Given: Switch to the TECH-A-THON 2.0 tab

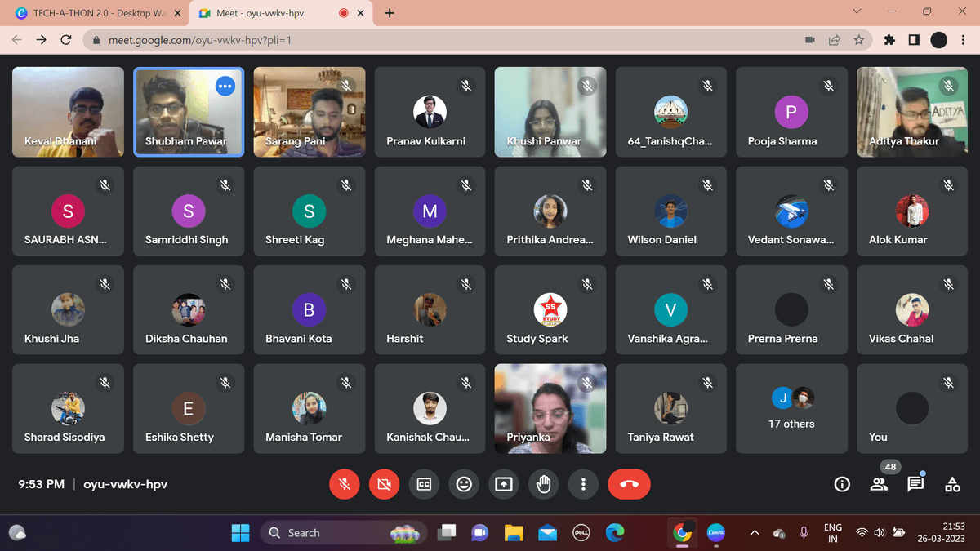Looking at the screenshot, I should pyautogui.click(x=90, y=13).
